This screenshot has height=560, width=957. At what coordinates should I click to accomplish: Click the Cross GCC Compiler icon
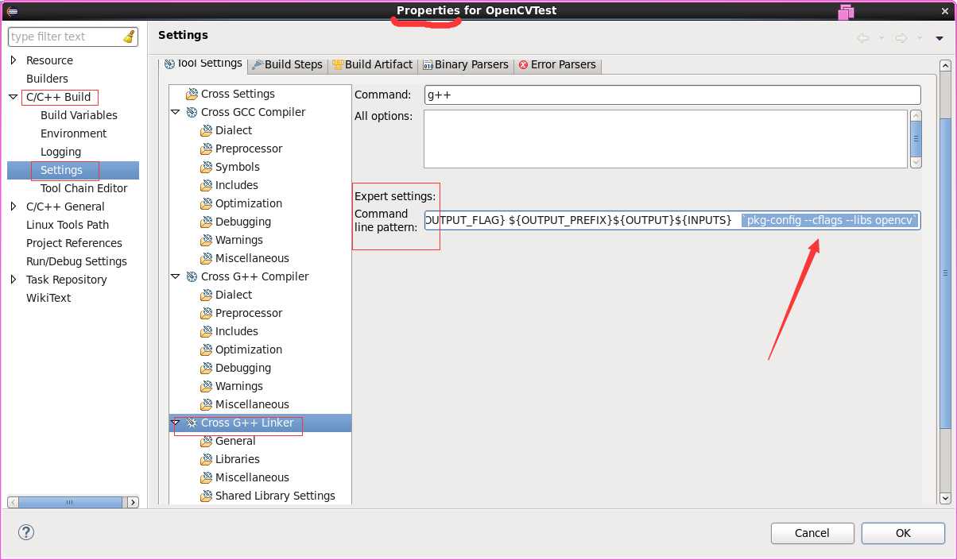[192, 112]
